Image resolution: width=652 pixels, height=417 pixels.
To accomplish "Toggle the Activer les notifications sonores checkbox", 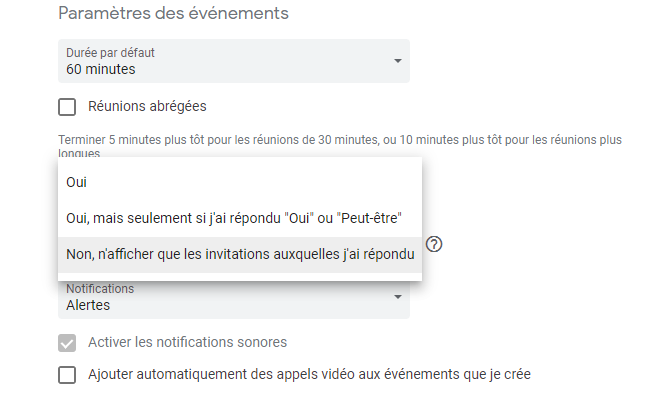I will tap(67, 343).
